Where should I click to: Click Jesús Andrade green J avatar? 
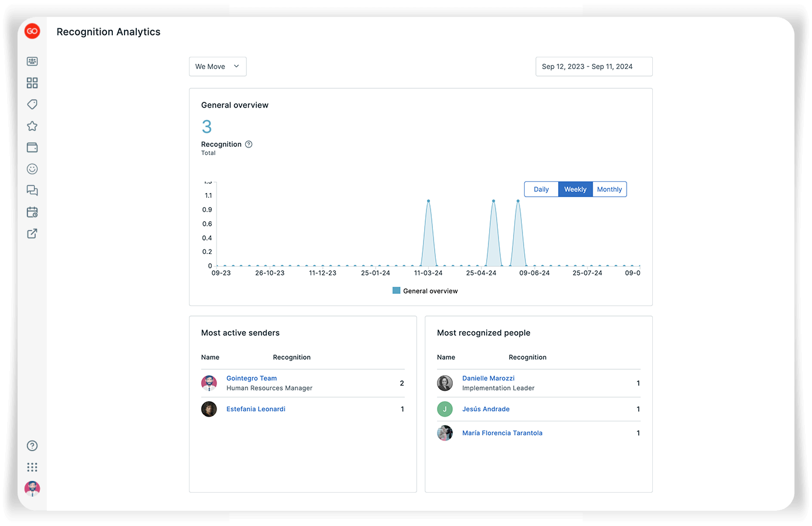pos(445,409)
